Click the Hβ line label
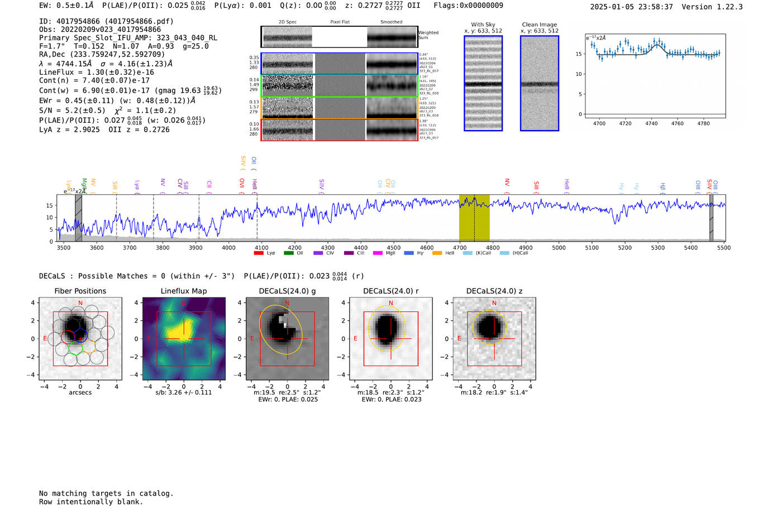Image resolution: width=782 pixels, height=532 pixels. [x=662, y=188]
